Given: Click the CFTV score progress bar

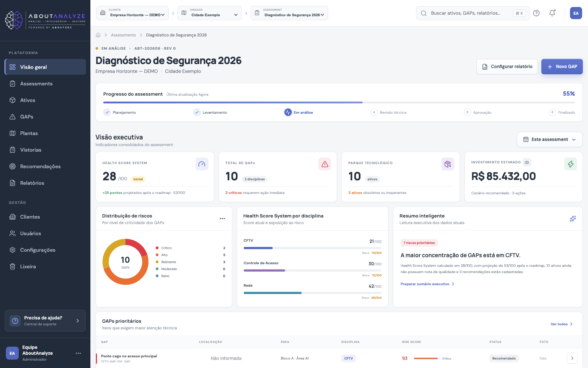Looking at the screenshot, I should click(312, 248).
